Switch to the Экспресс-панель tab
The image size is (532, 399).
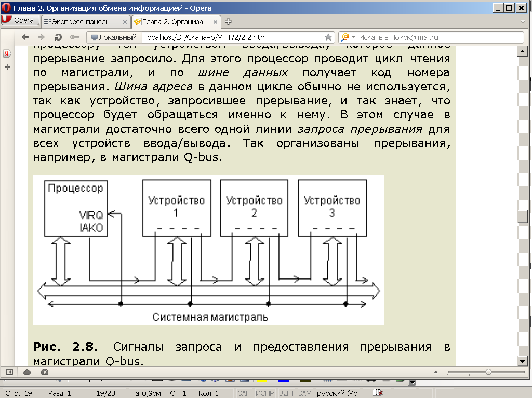[86, 22]
